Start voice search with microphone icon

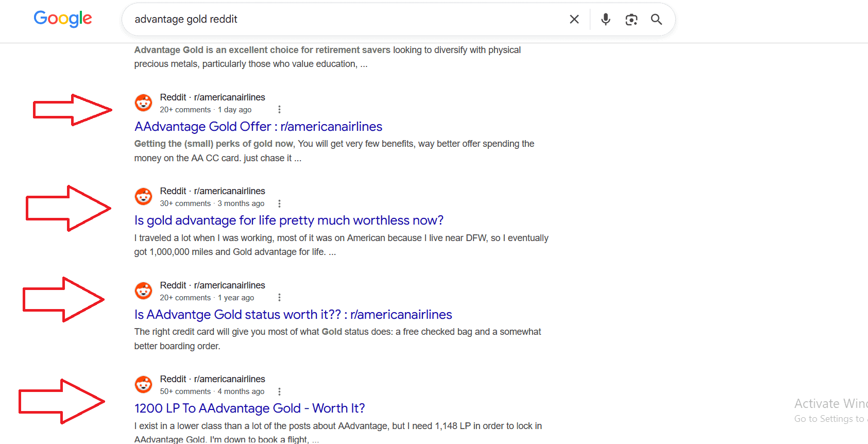point(606,19)
